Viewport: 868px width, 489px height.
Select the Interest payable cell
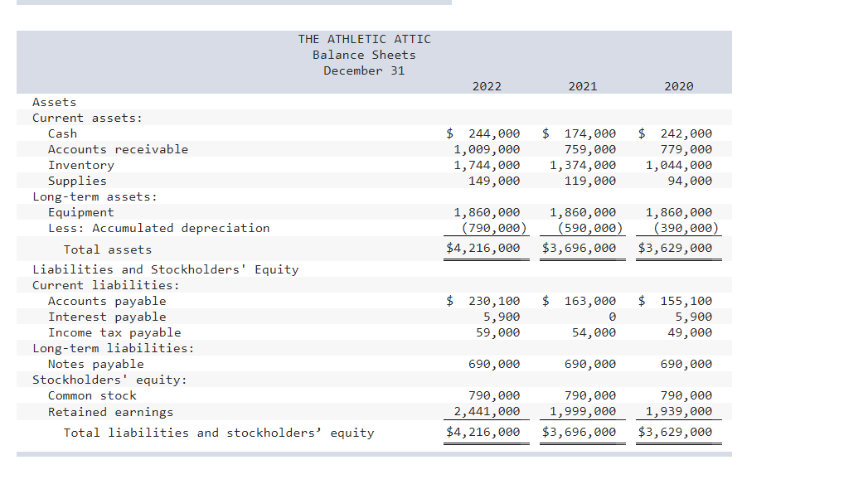(x=99, y=317)
